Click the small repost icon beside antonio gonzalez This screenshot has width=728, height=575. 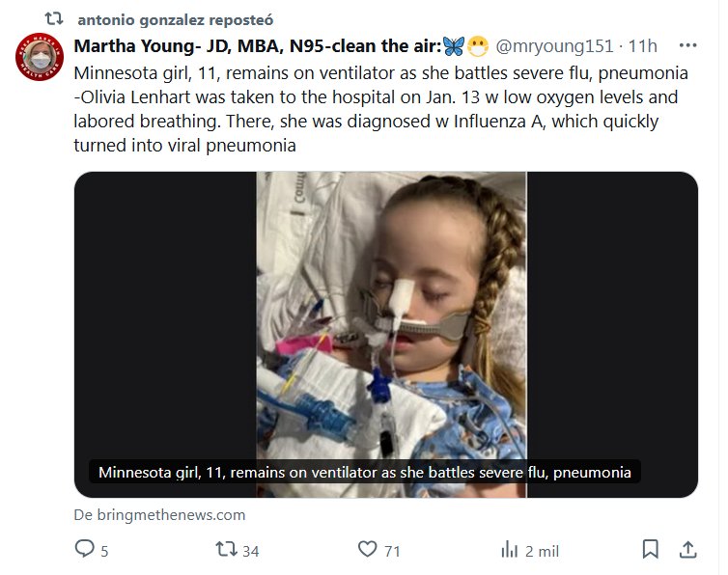[55, 18]
